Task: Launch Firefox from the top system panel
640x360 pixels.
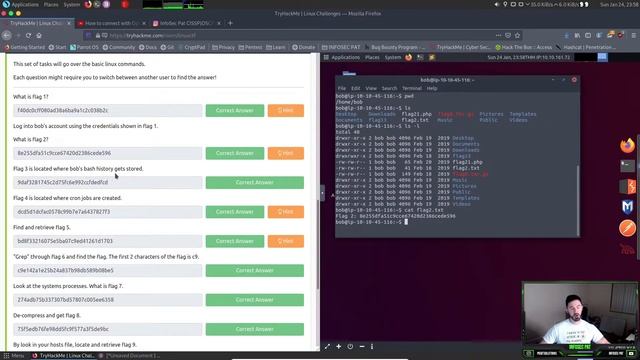Action: (x=88, y=4)
